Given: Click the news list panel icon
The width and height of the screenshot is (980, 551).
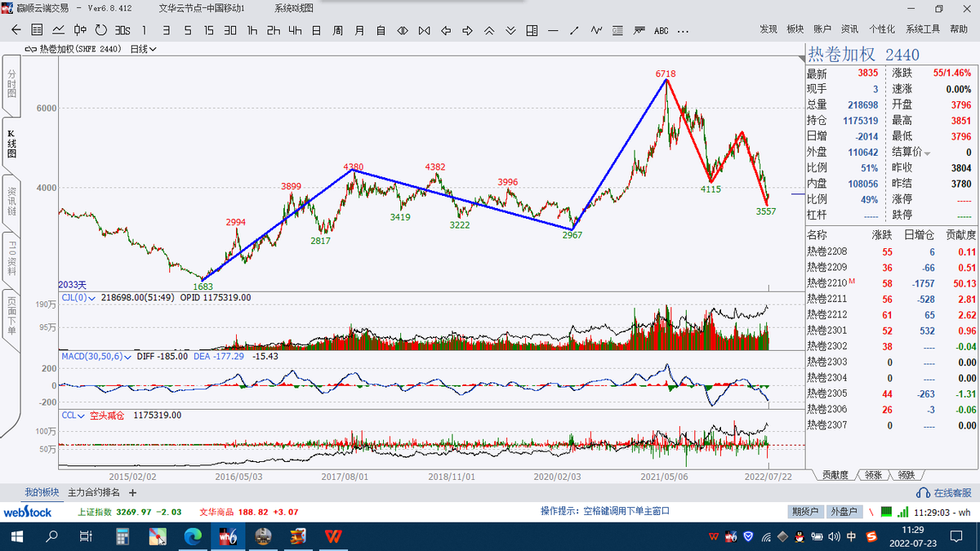Looking at the screenshot, I should 617,29.
